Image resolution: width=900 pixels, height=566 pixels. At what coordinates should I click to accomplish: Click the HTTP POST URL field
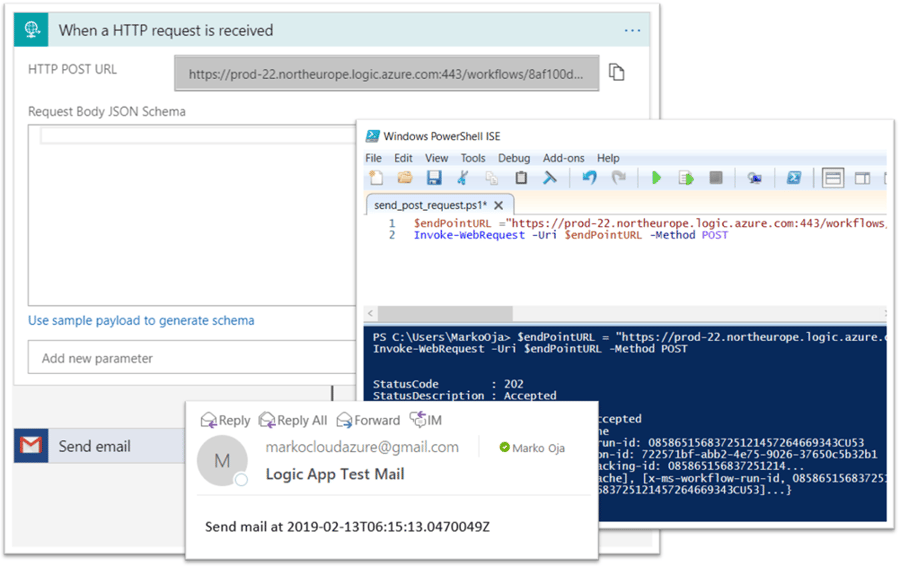386,73
